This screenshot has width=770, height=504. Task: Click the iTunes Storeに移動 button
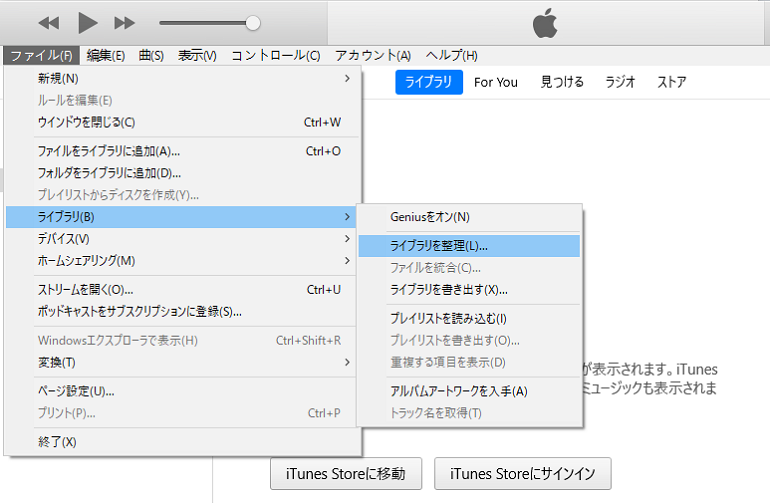[x=346, y=474]
